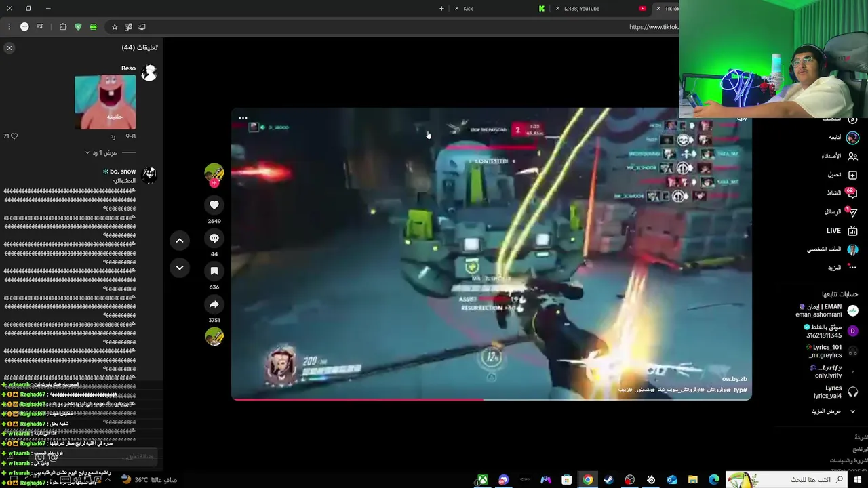Viewport: 868px width, 488px height.
Task: Open followed account EMAN eman_ashomrani
Action: pyautogui.click(x=827, y=310)
